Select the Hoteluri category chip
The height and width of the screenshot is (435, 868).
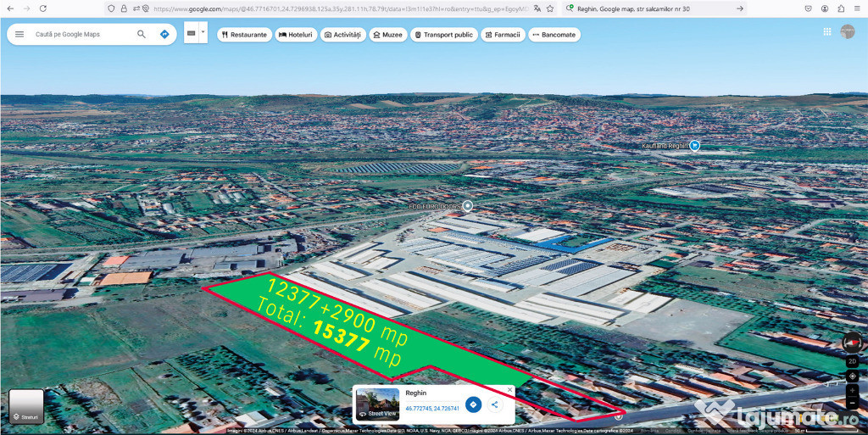point(296,35)
